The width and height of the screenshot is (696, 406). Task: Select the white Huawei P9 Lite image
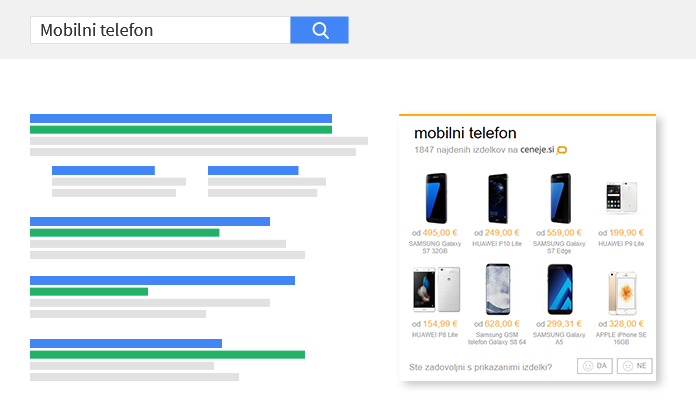[x=620, y=197]
